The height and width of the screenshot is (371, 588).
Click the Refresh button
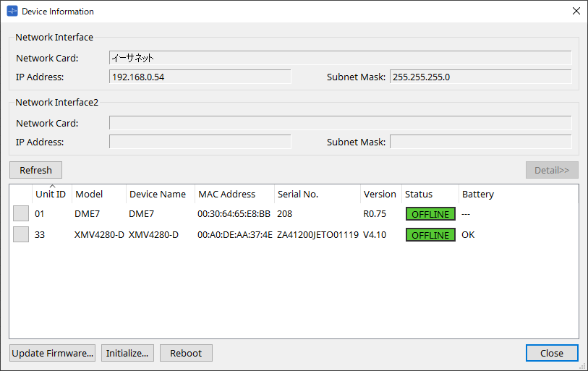tap(35, 170)
